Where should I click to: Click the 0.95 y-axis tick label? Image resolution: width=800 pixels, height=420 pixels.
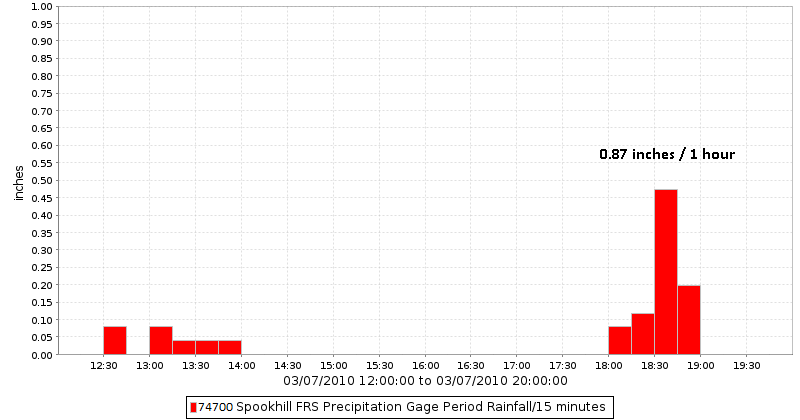coord(42,24)
